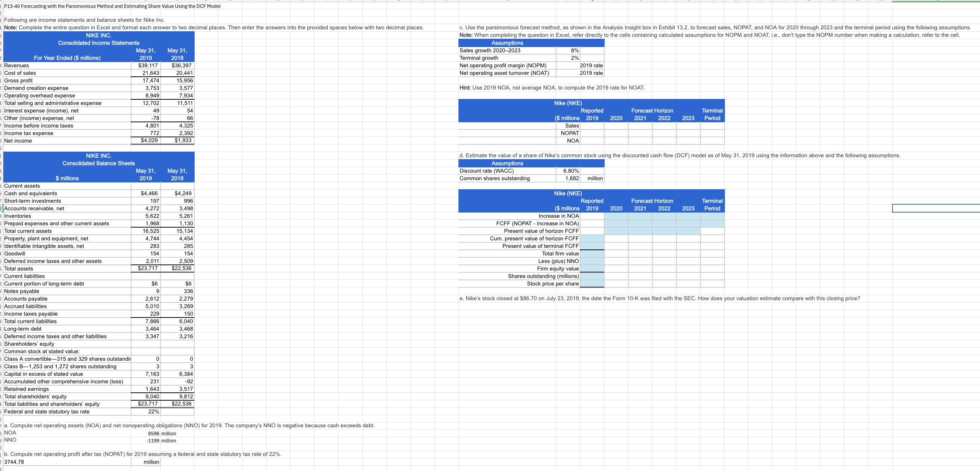Select Present value of horizon FCFF 2021 cell
This screenshot has height=471, width=980.
click(x=640, y=231)
